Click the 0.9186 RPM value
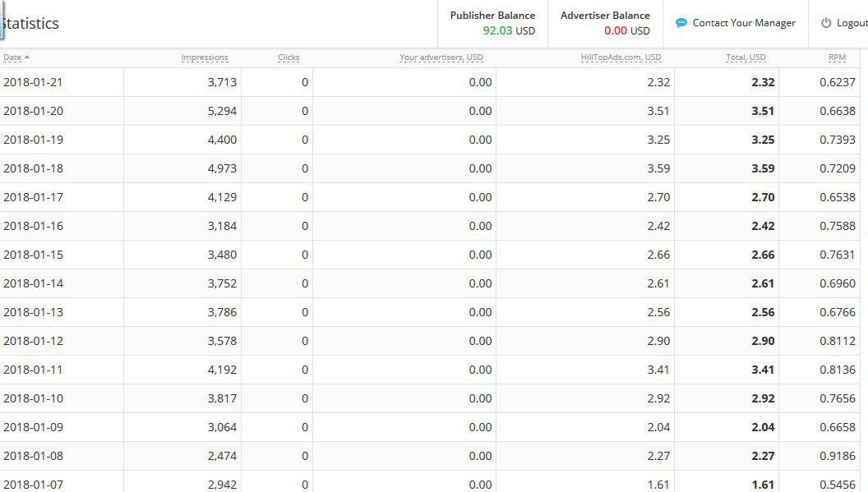 (837, 456)
